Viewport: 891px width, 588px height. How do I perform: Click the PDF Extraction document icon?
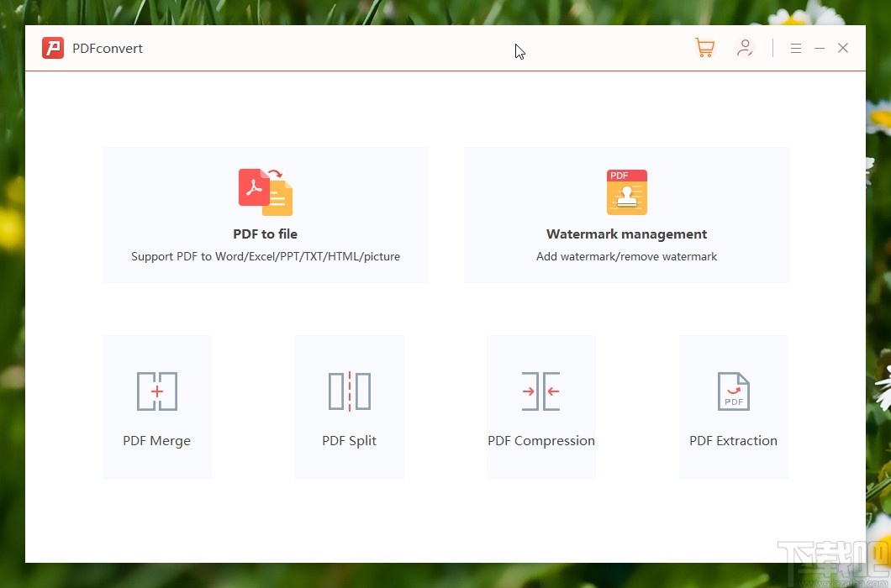tap(734, 391)
